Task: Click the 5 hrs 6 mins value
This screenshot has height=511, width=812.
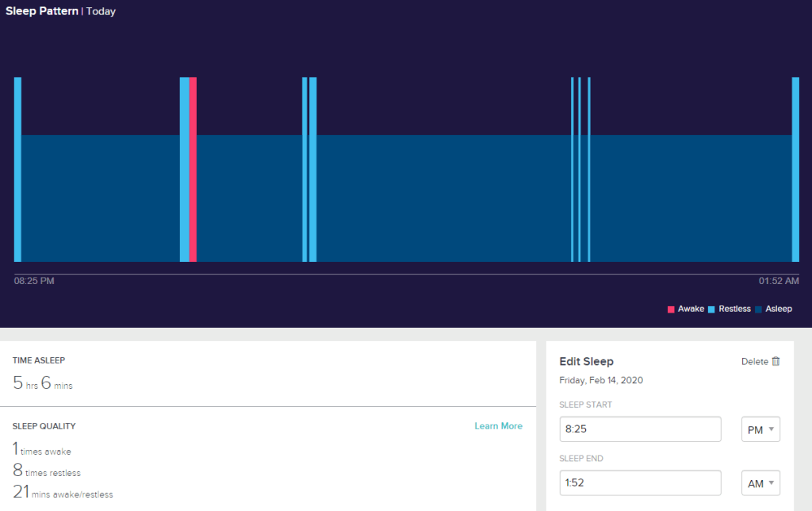Action: [x=43, y=383]
